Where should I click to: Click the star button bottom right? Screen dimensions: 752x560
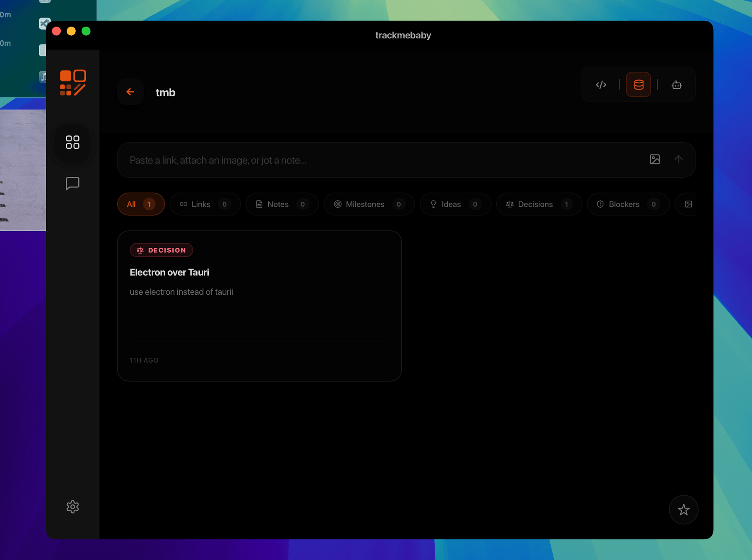click(x=683, y=510)
